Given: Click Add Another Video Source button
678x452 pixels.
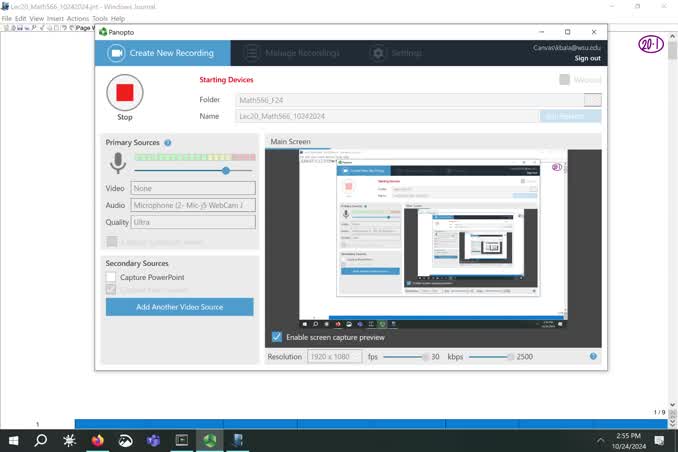Looking at the screenshot, I should [x=179, y=307].
